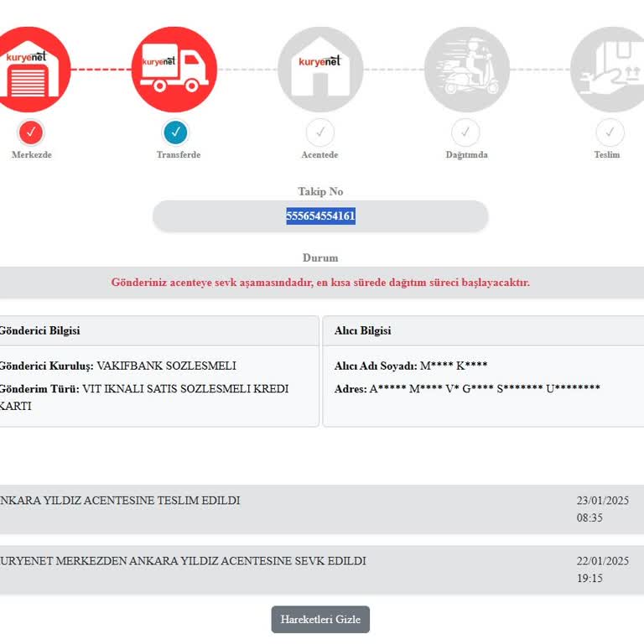This screenshot has width=644, height=644.
Task: Click the red Transferde truck icon
Action: tap(174, 70)
